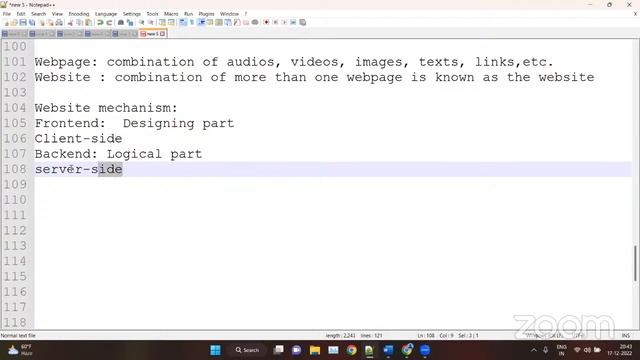Click the Stop Recording macro icon

(275, 23)
